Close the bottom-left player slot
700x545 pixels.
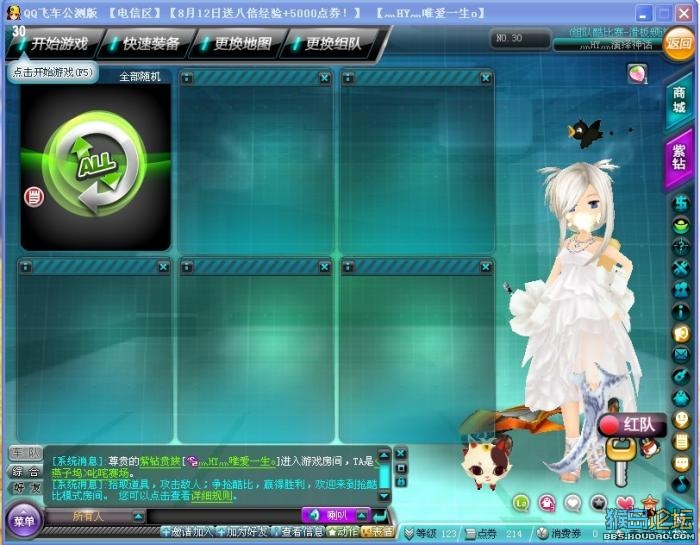coord(163,267)
